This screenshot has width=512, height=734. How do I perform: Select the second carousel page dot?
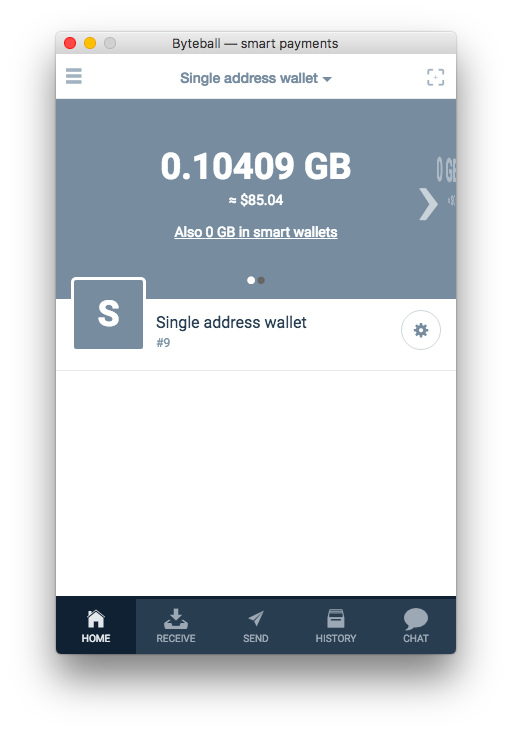click(261, 280)
